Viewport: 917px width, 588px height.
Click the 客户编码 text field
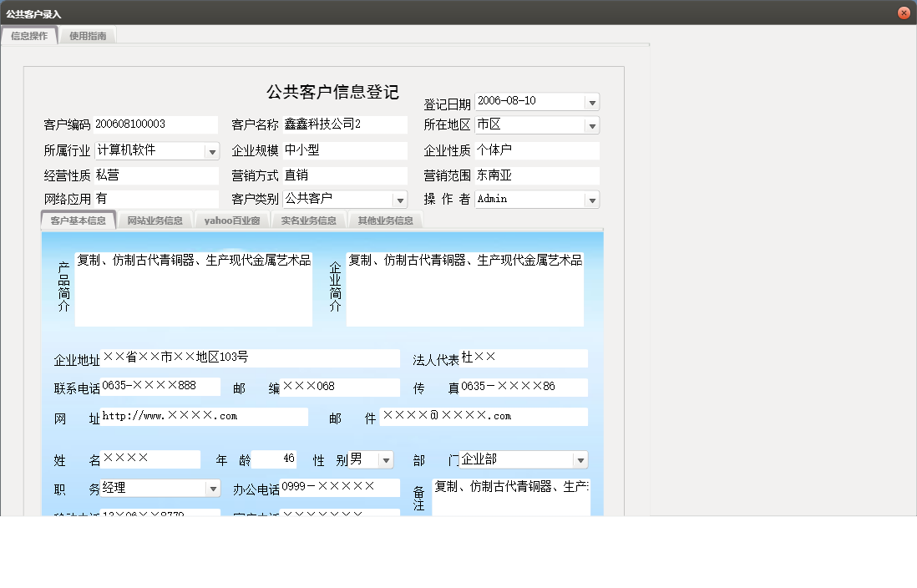155,124
